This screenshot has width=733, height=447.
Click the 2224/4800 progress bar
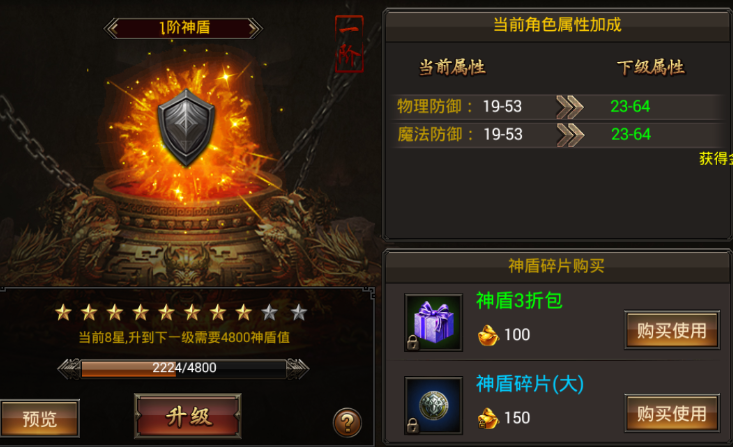click(x=183, y=368)
